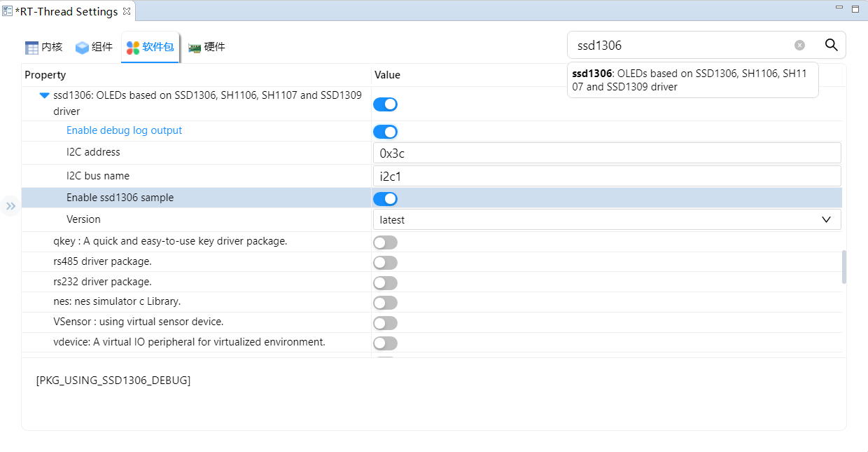
Task: Enable the nes simulator library toggle
Action: (385, 303)
